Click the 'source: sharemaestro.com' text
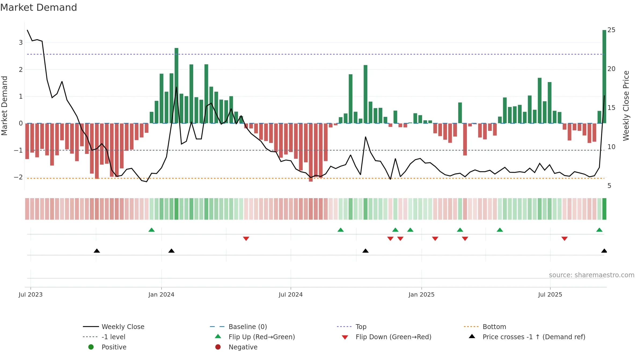The width and height of the screenshot is (644, 362). coord(592,275)
